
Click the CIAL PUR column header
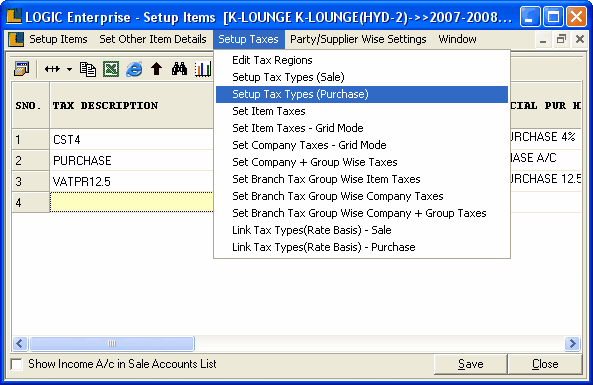click(x=546, y=106)
